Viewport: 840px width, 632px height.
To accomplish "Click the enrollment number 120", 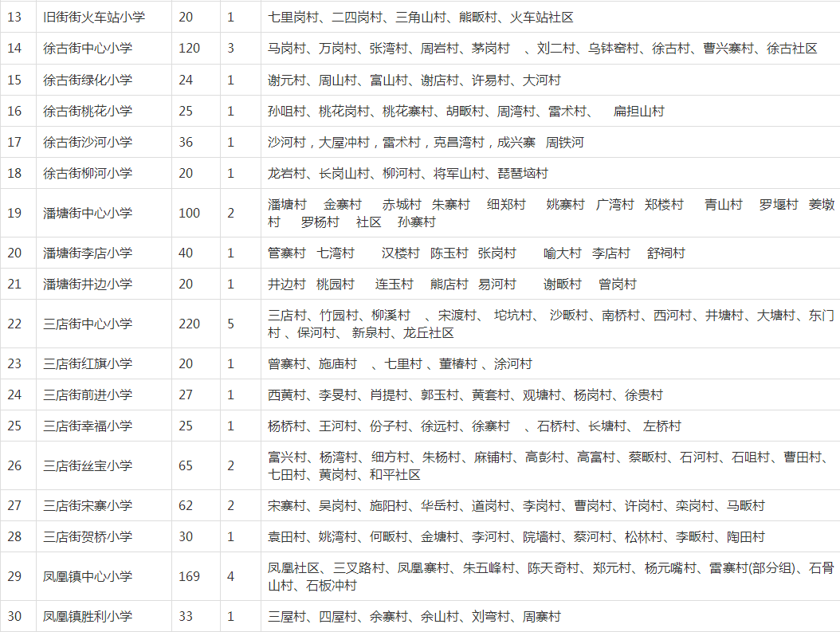I will 189,49.
